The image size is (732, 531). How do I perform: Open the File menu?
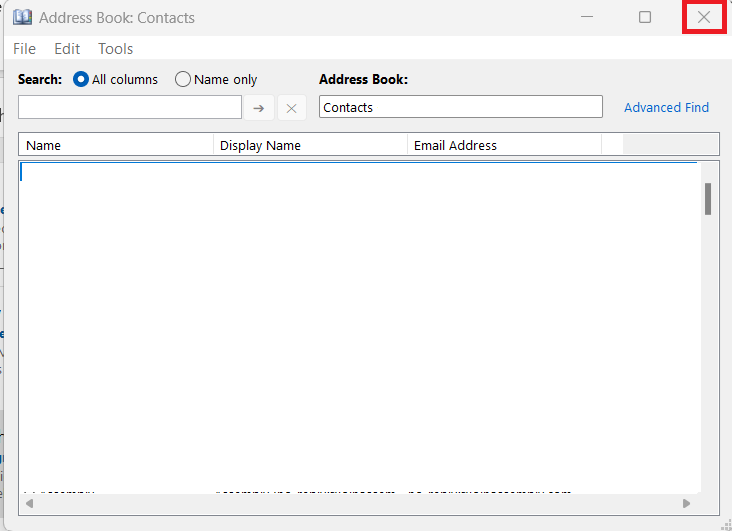24,49
